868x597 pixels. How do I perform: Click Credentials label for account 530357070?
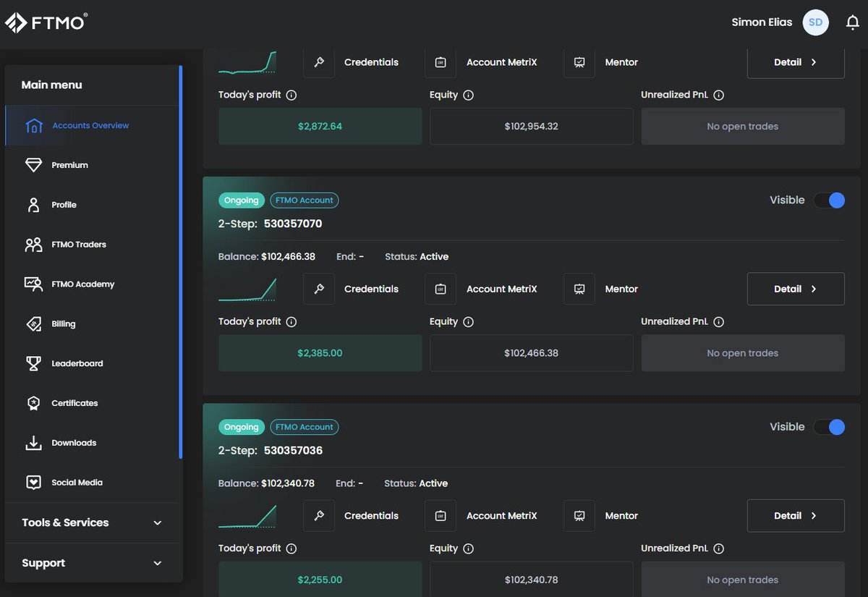click(x=371, y=289)
